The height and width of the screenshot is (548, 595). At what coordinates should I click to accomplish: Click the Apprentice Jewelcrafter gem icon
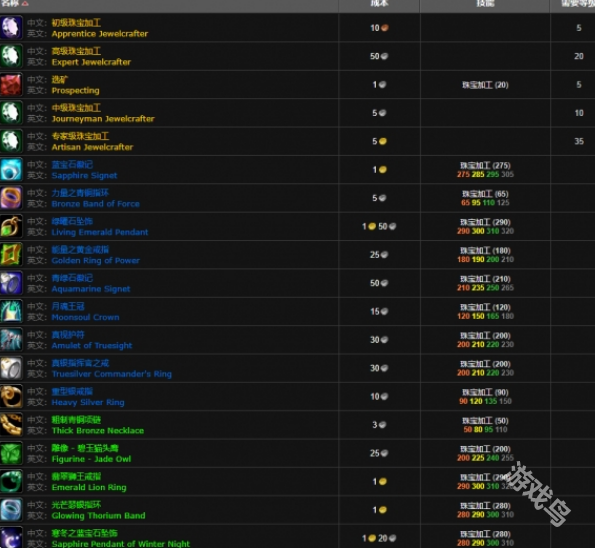click(x=11, y=28)
